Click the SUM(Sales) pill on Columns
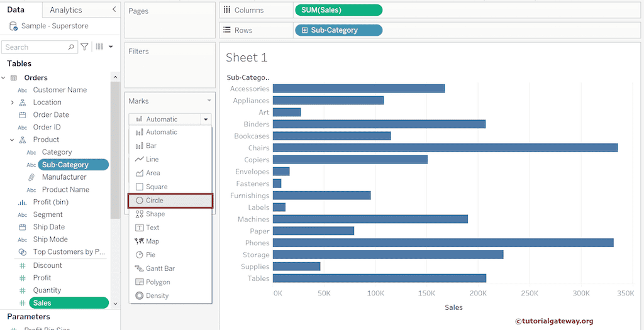 pos(338,10)
